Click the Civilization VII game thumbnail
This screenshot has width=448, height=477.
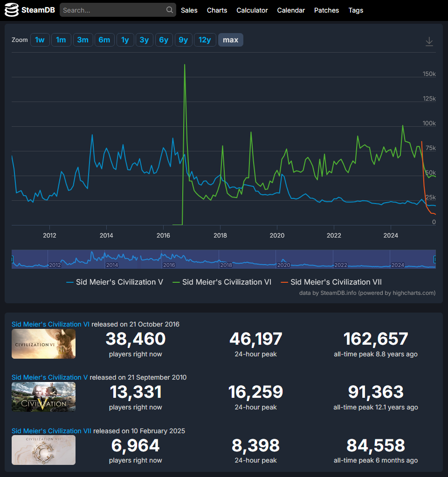pos(43,450)
